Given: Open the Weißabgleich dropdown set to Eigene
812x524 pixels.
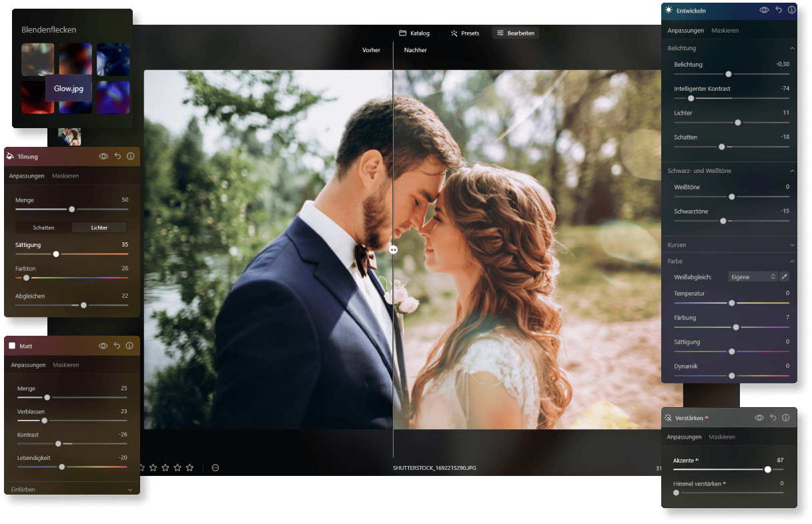Looking at the screenshot, I should pyautogui.click(x=753, y=276).
